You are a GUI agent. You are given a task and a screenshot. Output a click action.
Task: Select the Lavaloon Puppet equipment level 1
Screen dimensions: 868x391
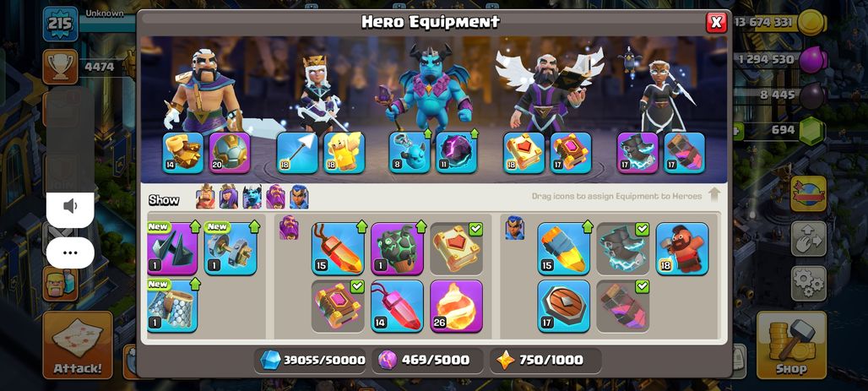397,248
